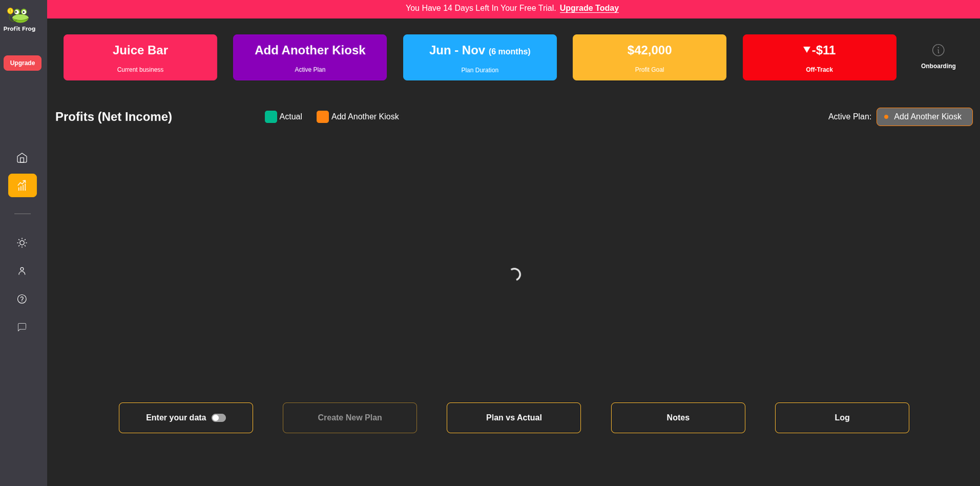Switch theme with the sun icon
This screenshot has height=486, width=980.
coord(22,243)
